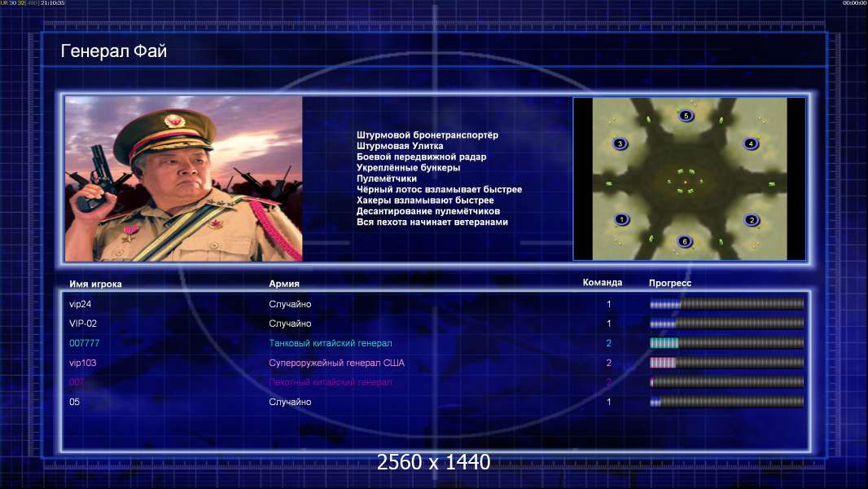Click the 'Армия' column header
Screen dimensions: 868x489
(284, 284)
